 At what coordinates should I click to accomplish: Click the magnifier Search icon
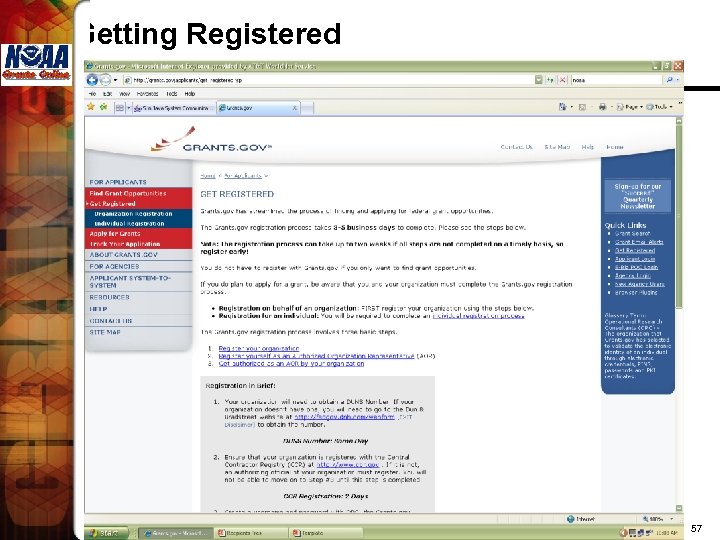pyautogui.click(x=669, y=80)
